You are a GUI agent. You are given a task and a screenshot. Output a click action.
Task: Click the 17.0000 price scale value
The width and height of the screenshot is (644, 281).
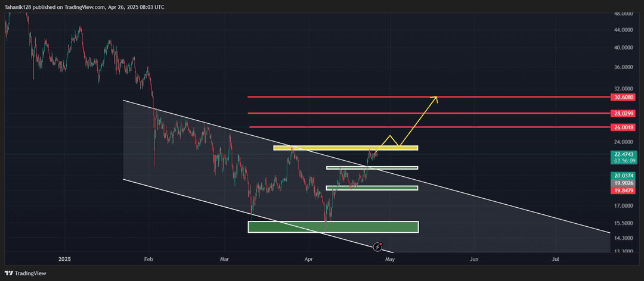tap(623, 206)
